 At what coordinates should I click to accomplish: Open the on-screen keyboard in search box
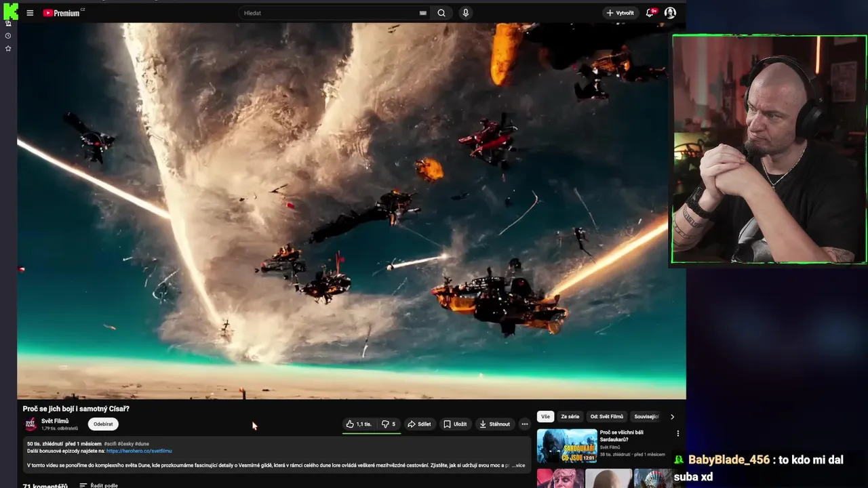(423, 13)
